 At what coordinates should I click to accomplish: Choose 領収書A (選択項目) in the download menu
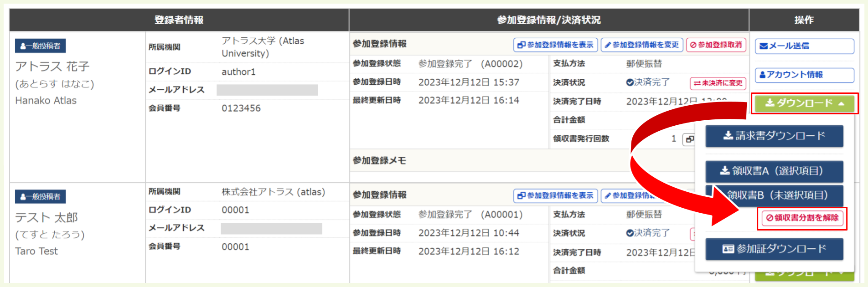click(x=774, y=171)
